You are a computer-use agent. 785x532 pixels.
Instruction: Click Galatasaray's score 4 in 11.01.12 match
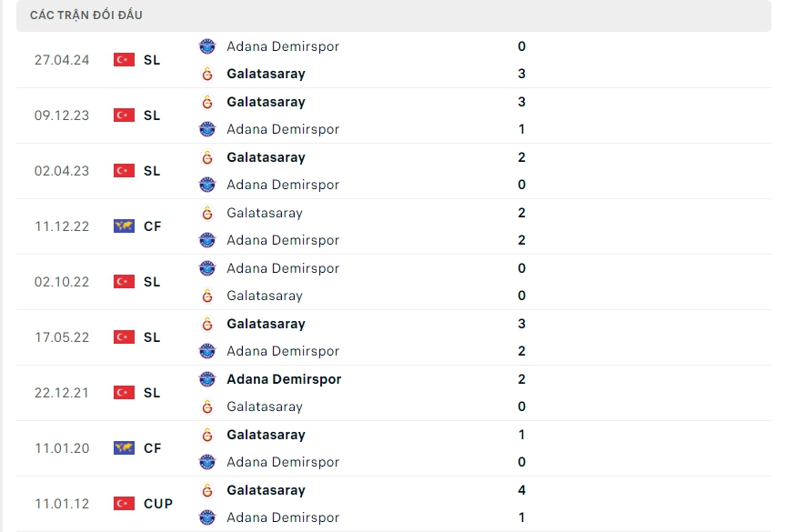[x=521, y=490]
